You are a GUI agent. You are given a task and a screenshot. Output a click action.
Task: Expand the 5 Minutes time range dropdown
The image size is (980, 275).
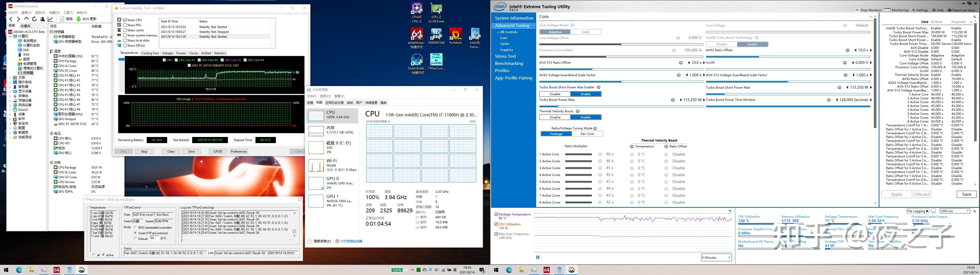(716, 257)
